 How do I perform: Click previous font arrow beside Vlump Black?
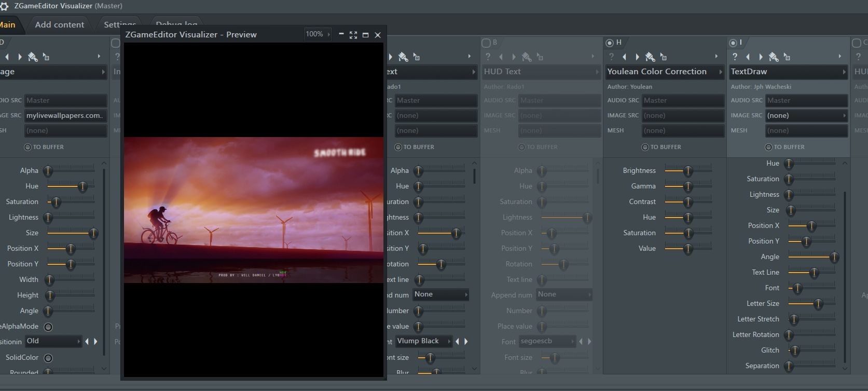click(457, 341)
